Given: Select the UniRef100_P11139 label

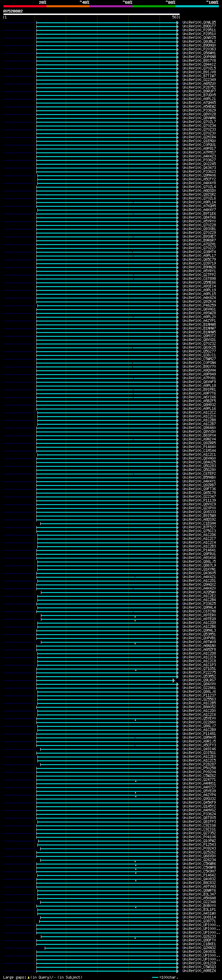Looking at the screenshot, I should point(199,501).
